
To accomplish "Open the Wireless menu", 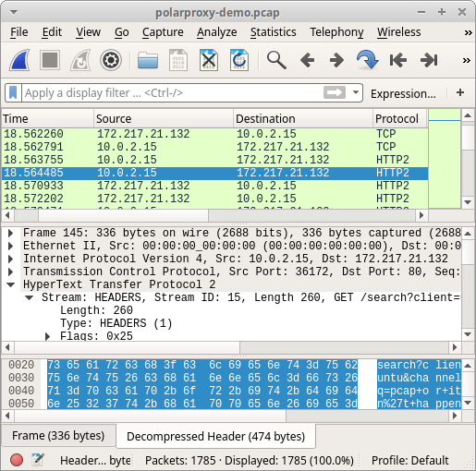I will point(399,32).
